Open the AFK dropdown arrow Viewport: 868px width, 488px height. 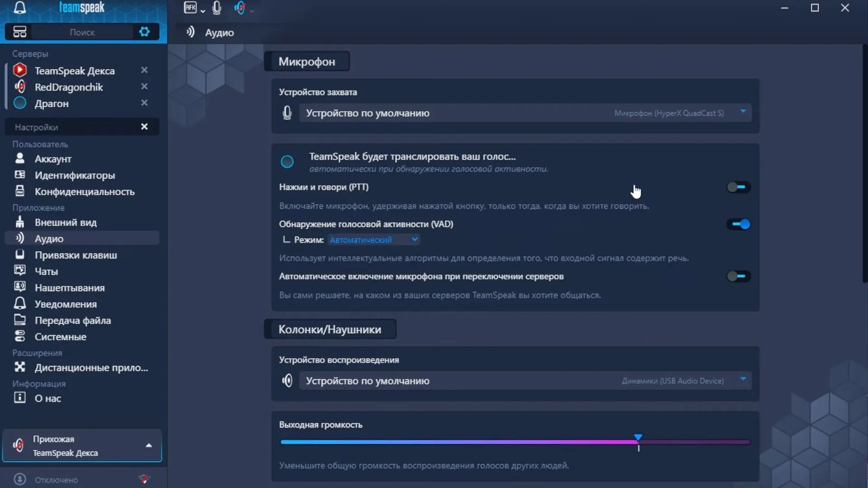203,11
